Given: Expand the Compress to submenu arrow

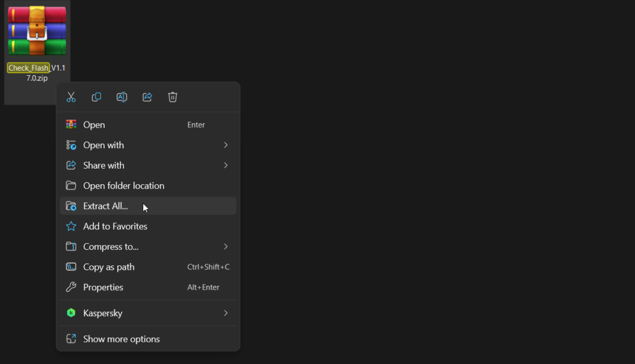Looking at the screenshot, I should (x=226, y=247).
